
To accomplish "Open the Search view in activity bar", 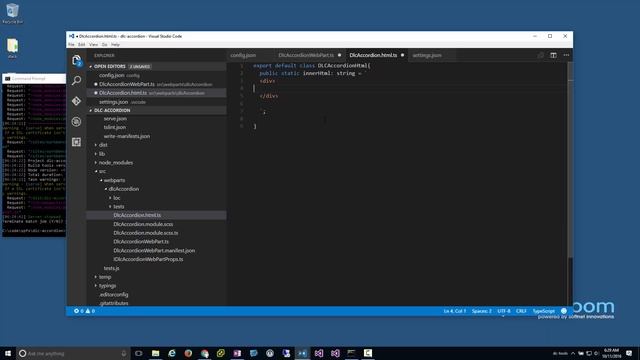I will click(x=76, y=80).
